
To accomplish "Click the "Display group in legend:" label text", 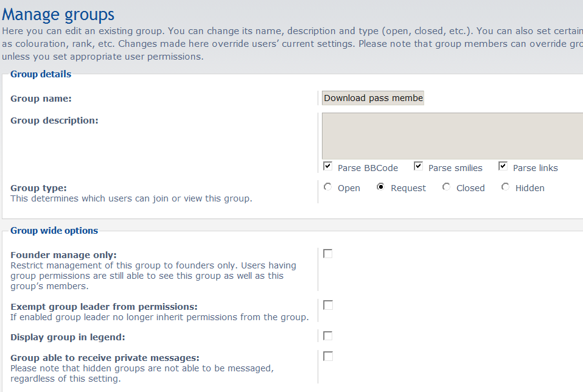I will 68,337.
